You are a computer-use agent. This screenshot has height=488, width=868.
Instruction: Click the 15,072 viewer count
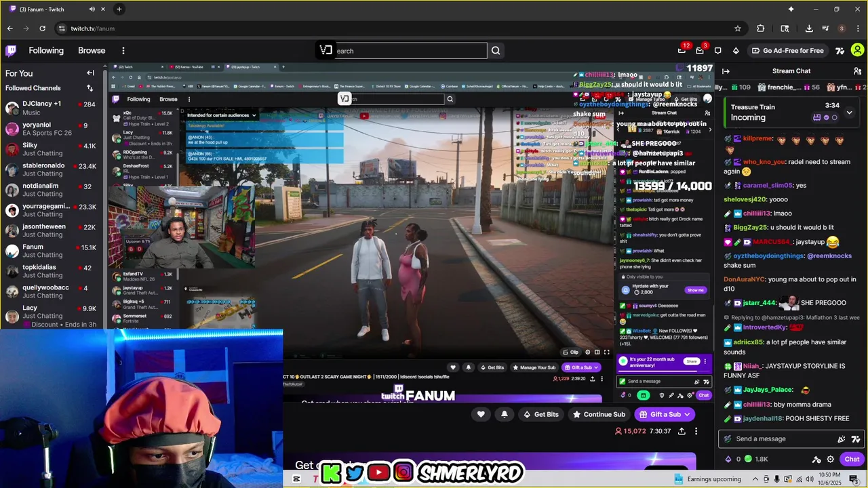(631, 431)
